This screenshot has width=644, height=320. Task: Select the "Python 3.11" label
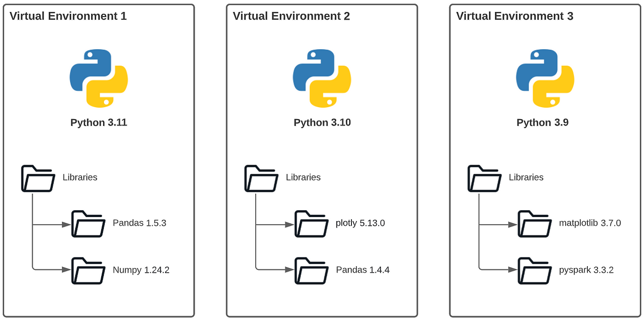(99, 123)
